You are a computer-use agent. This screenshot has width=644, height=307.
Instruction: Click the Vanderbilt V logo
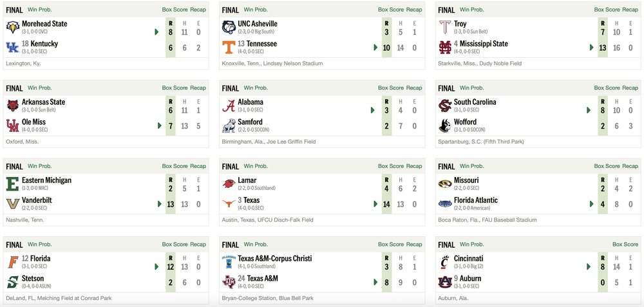click(12, 203)
